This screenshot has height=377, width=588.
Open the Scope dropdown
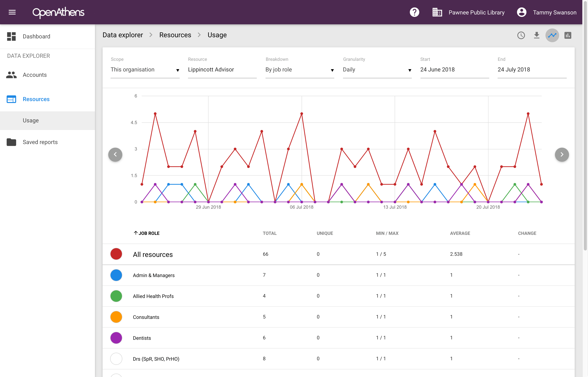point(145,70)
